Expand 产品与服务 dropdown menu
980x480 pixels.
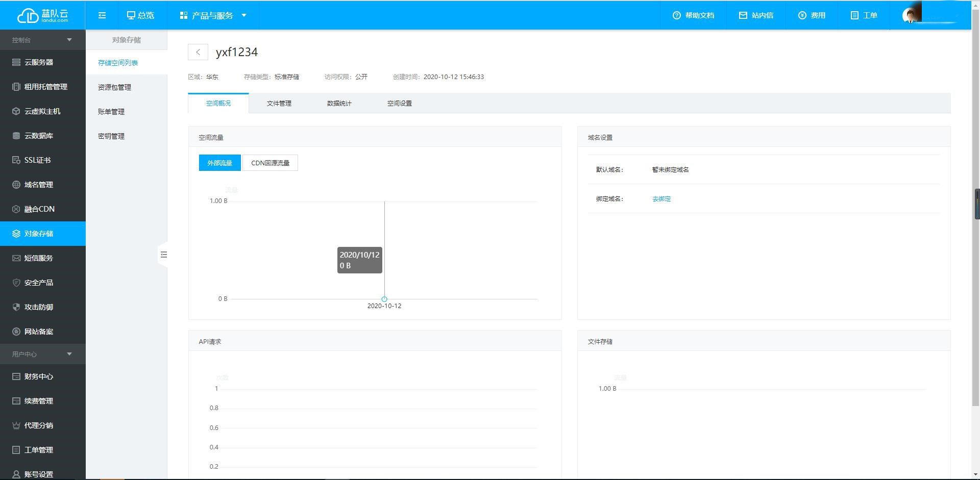[x=213, y=15]
